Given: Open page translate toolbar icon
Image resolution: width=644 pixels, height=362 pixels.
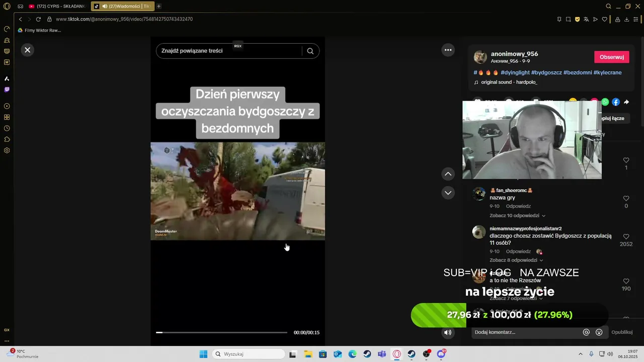Looking at the screenshot, I should click(x=586, y=19).
